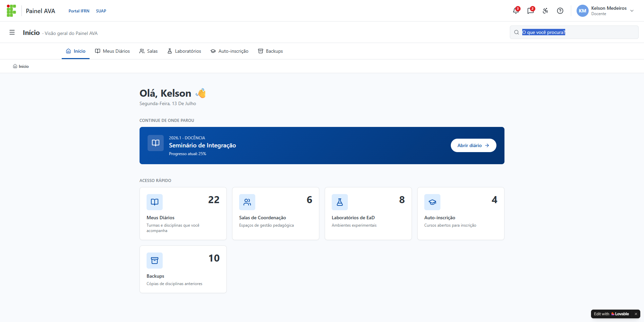Open the Laboratórios tab

pos(184,51)
